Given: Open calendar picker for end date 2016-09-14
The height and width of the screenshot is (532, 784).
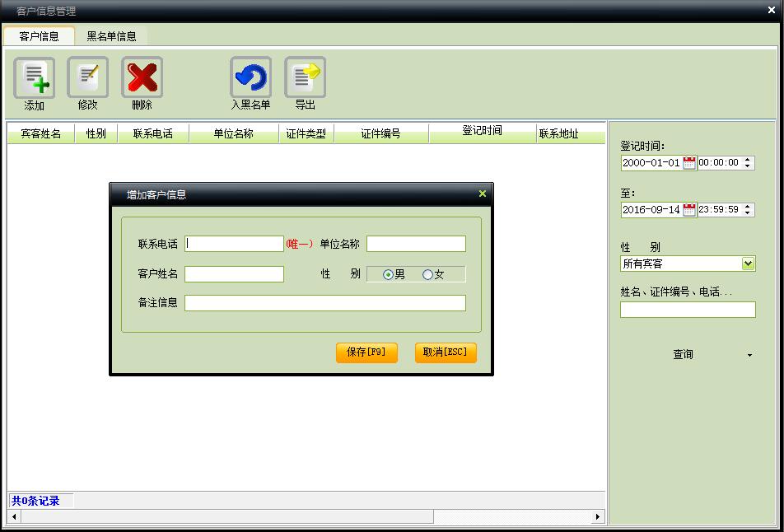Looking at the screenshot, I should coord(689,210).
